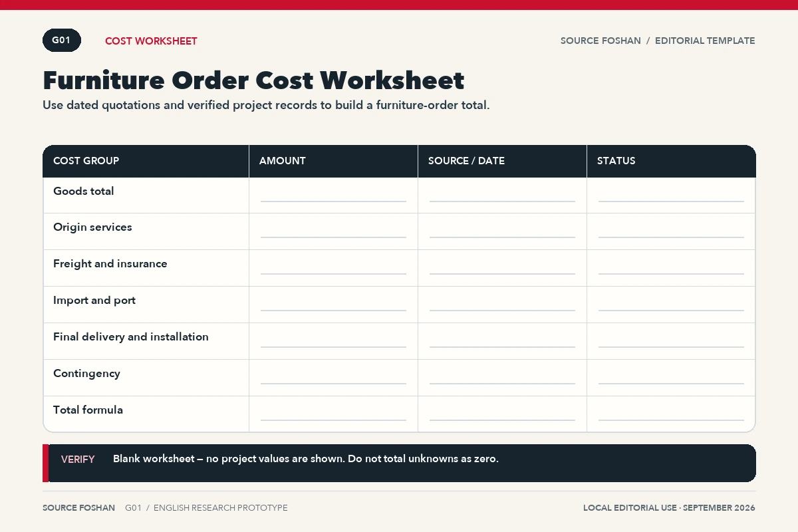Image resolution: width=798 pixels, height=532 pixels.
Task: Click the G01 badge
Action: coord(62,41)
